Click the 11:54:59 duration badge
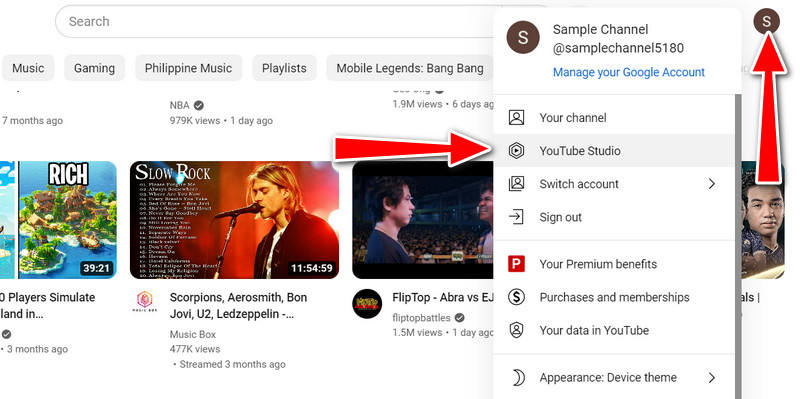Viewport: 800px width, 399px height. (x=312, y=268)
